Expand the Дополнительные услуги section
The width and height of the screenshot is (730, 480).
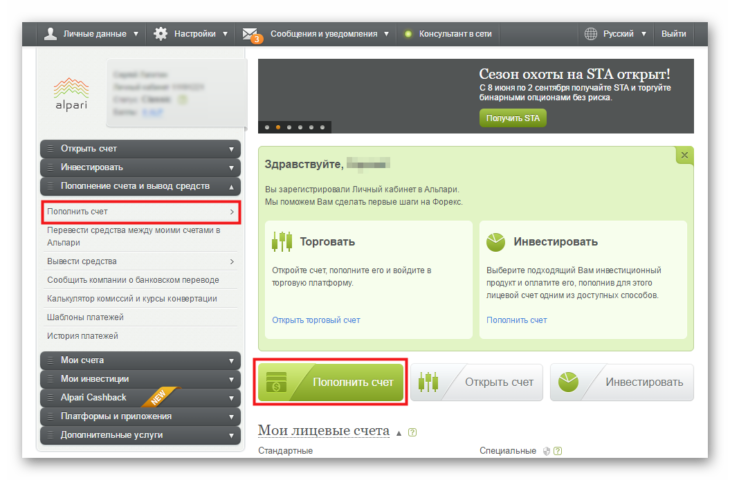[x=140, y=435]
